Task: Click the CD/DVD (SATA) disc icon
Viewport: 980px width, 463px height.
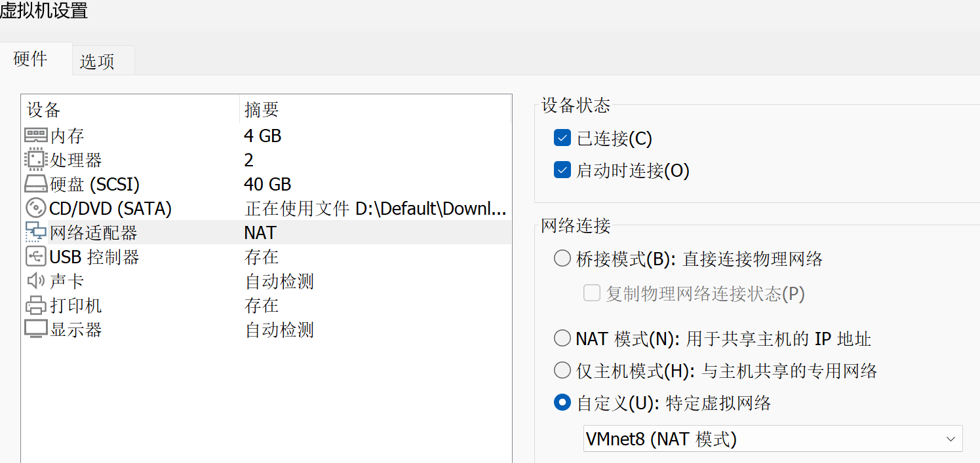Action: click(x=36, y=208)
